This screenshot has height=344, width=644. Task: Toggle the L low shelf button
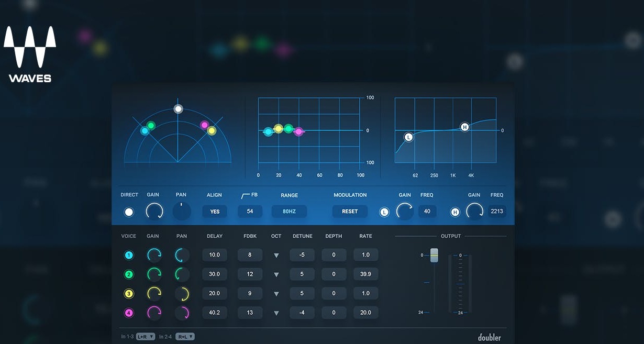384,212
